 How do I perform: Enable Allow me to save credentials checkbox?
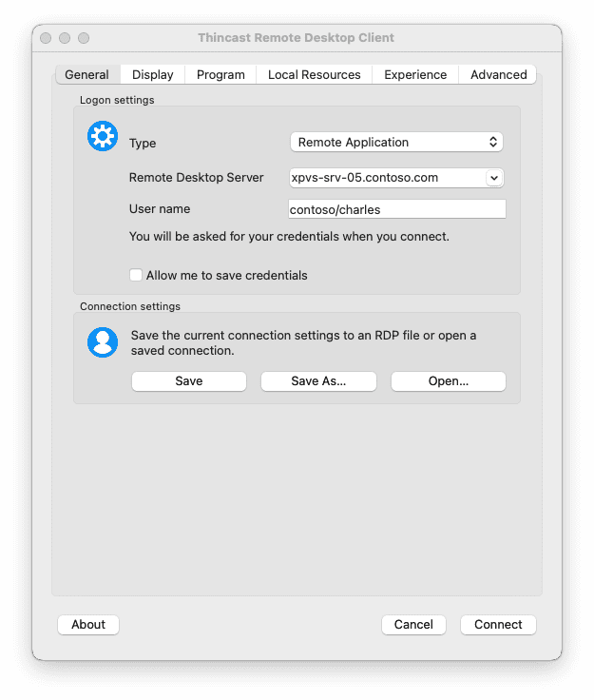136,275
